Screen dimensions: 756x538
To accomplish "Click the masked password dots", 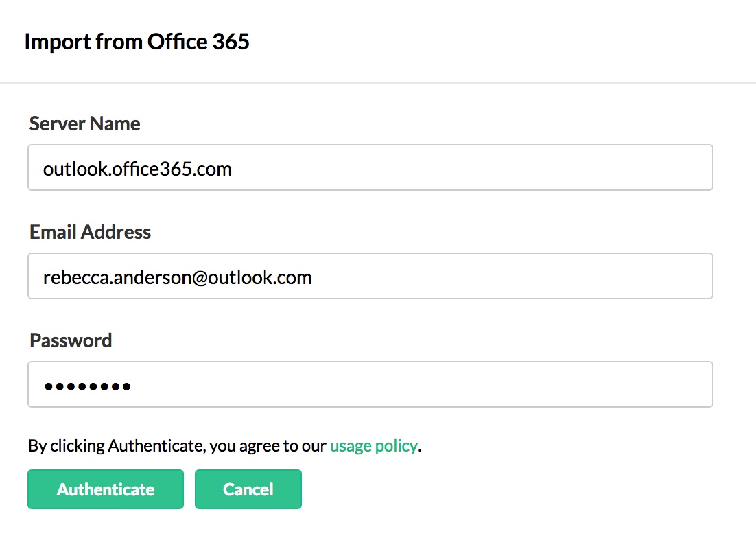I will click(87, 386).
